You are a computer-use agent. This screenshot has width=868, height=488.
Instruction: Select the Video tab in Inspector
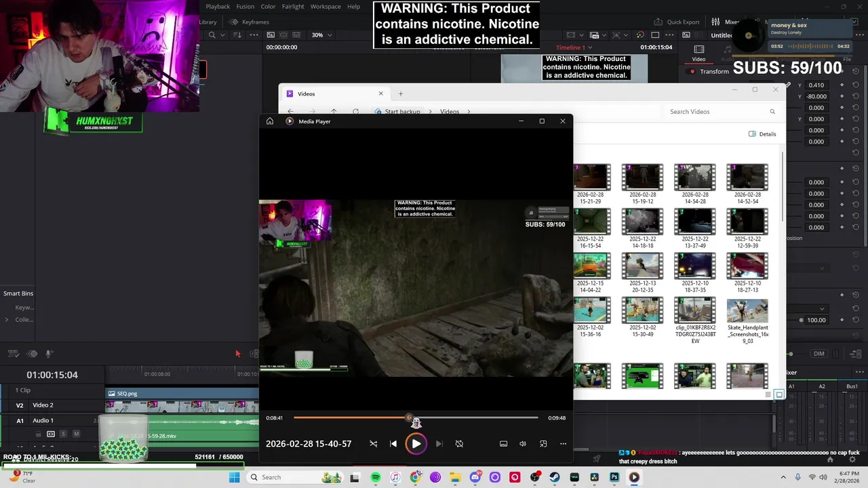[x=698, y=54]
